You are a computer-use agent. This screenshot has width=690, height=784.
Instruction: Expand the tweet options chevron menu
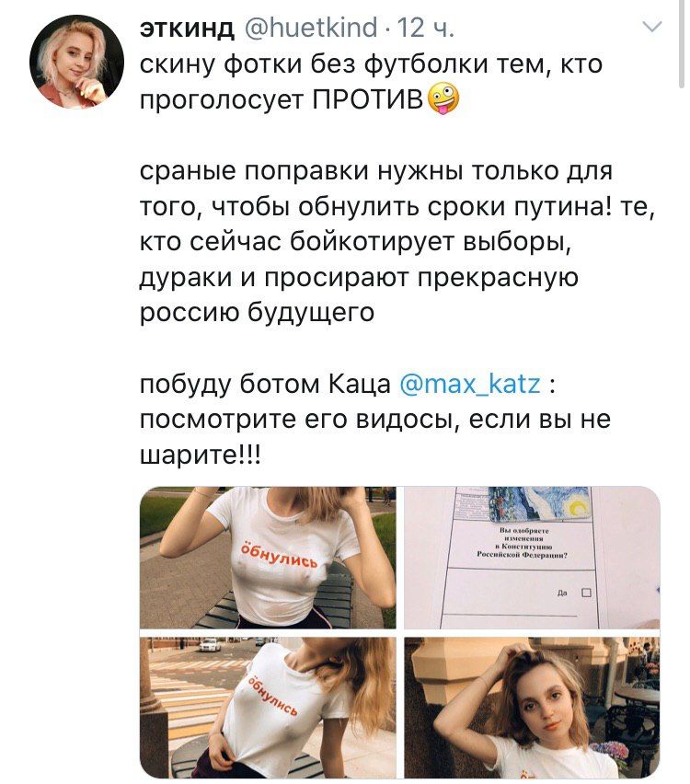pos(652,27)
